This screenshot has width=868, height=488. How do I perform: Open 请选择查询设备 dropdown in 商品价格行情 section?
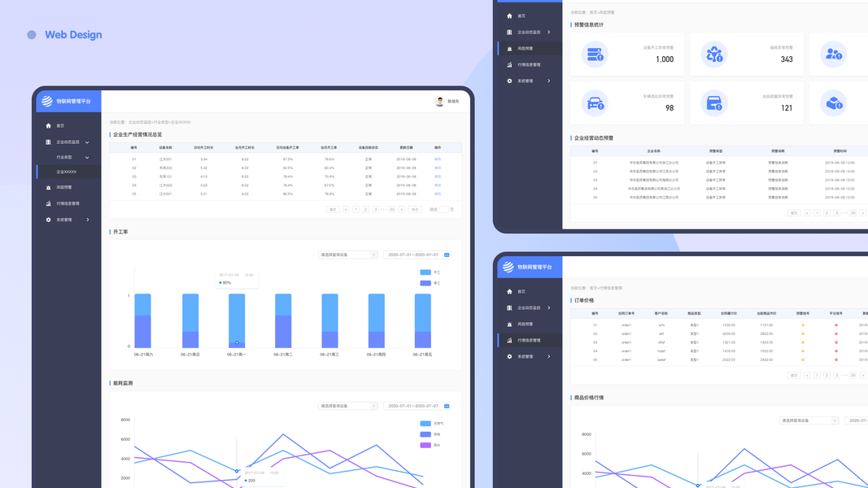[x=809, y=420]
